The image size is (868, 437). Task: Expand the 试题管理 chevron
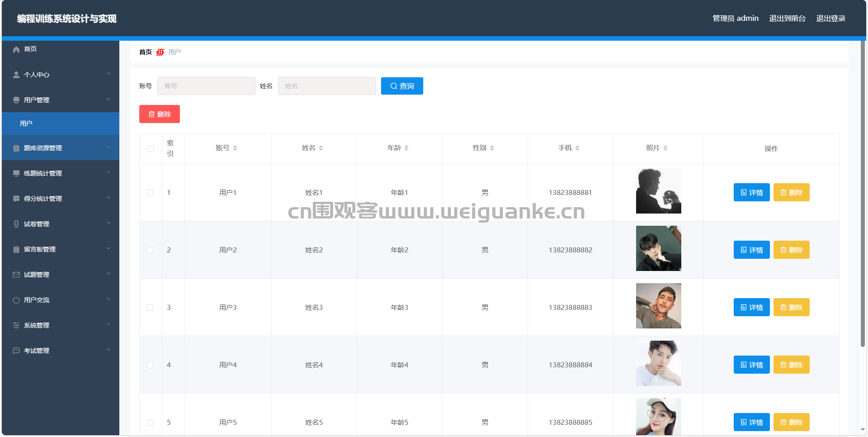coord(108,274)
